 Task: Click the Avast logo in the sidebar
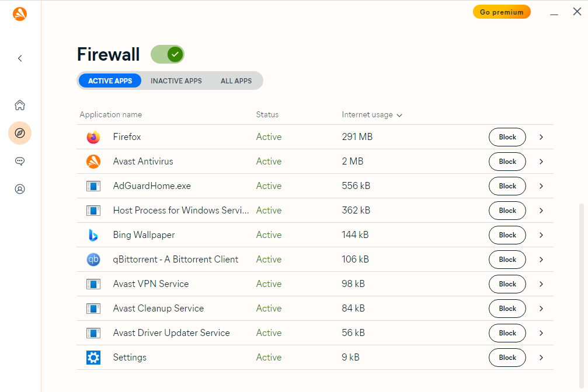20,14
